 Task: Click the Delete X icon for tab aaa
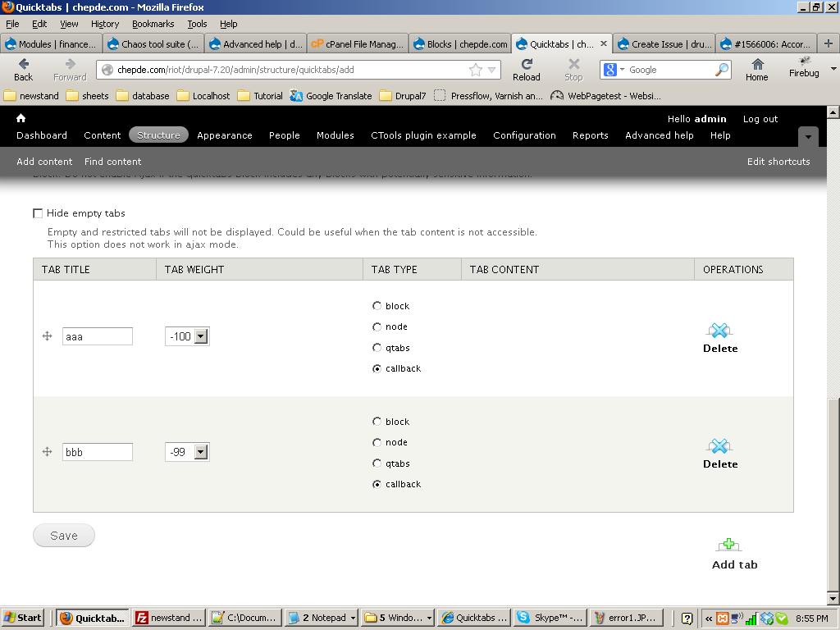pos(719,330)
